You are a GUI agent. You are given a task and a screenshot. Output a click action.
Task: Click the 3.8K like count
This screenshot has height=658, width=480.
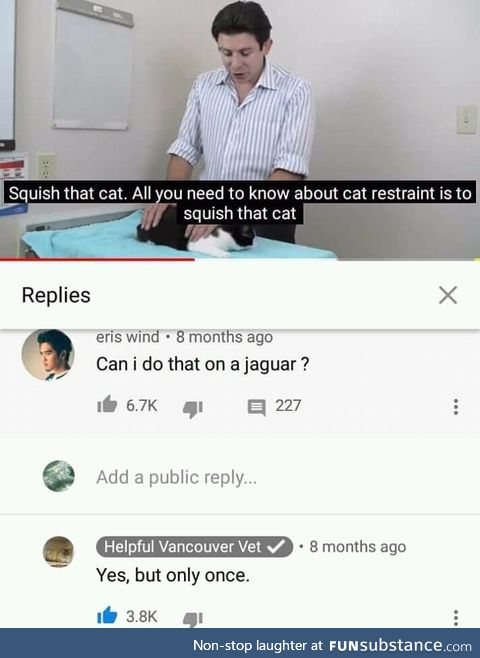[x=141, y=616]
